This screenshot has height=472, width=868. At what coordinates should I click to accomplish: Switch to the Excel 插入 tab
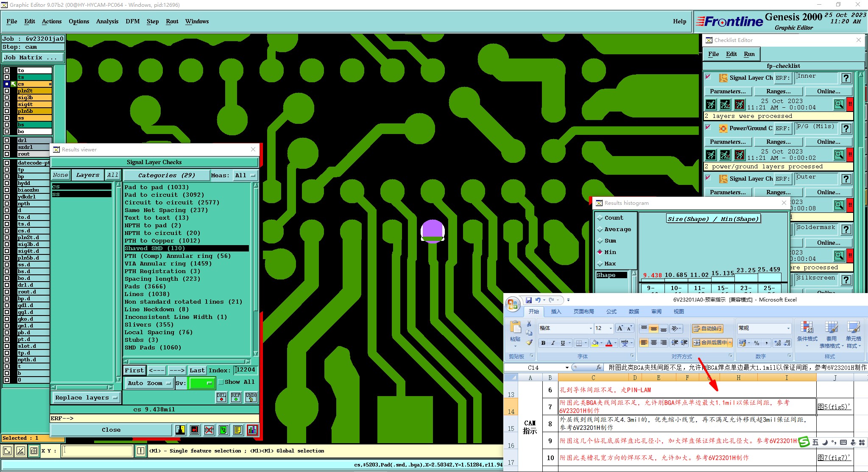[556, 312]
